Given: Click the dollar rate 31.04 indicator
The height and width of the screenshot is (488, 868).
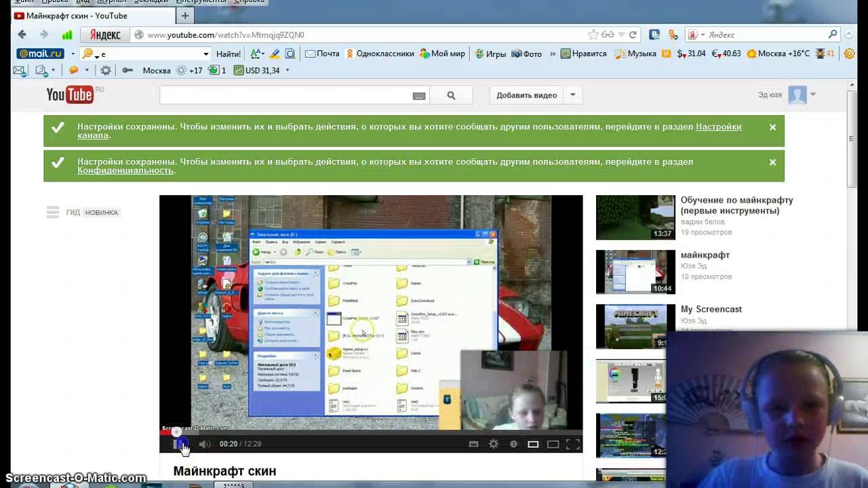Looking at the screenshot, I should [691, 54].
